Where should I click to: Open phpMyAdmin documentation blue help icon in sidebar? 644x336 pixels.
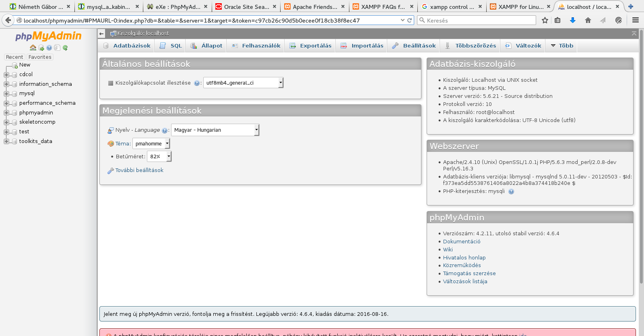(x=49, y=48)
